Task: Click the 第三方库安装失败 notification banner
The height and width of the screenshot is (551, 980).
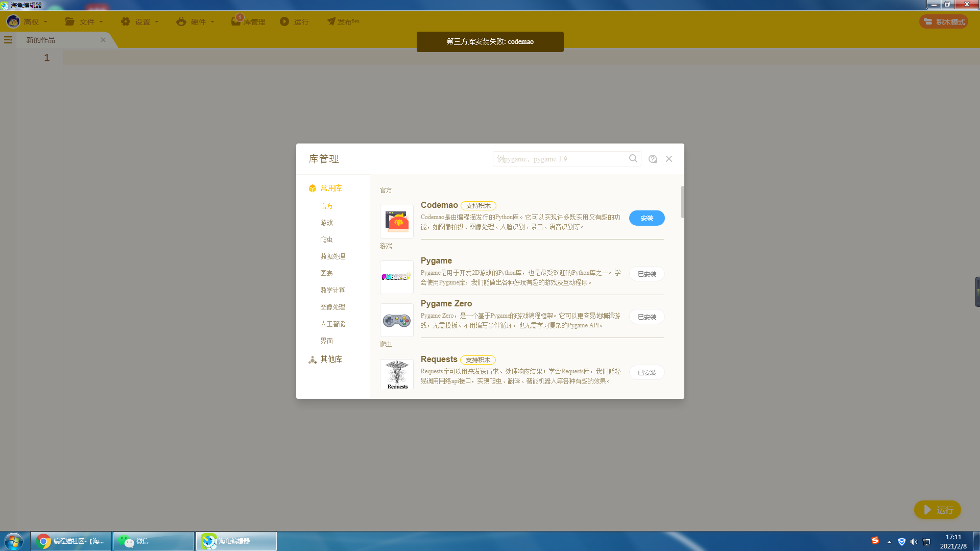Action: tap(490, 42)
